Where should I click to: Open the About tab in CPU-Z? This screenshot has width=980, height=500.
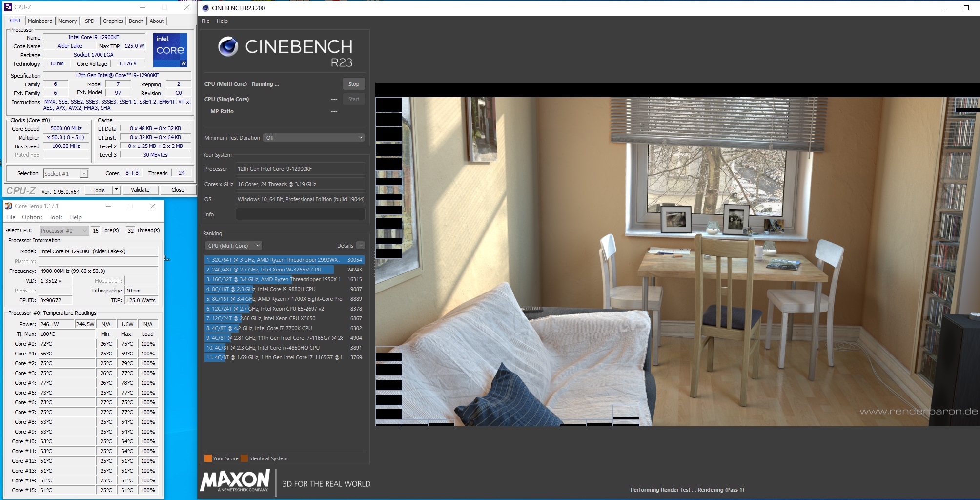pyautogui.click(x=157, y=21)
